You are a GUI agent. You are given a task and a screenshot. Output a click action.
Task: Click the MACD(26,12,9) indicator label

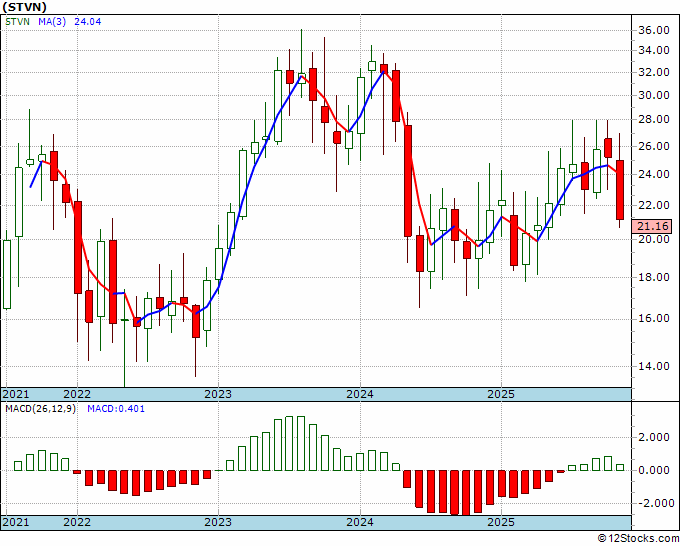(40, 409)
